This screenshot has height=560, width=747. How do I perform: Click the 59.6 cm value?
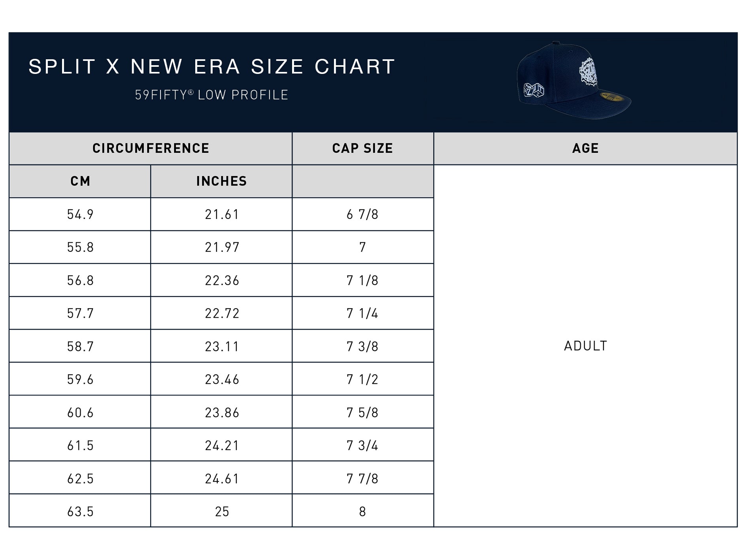pyautogui.click(x=80, y=379)
